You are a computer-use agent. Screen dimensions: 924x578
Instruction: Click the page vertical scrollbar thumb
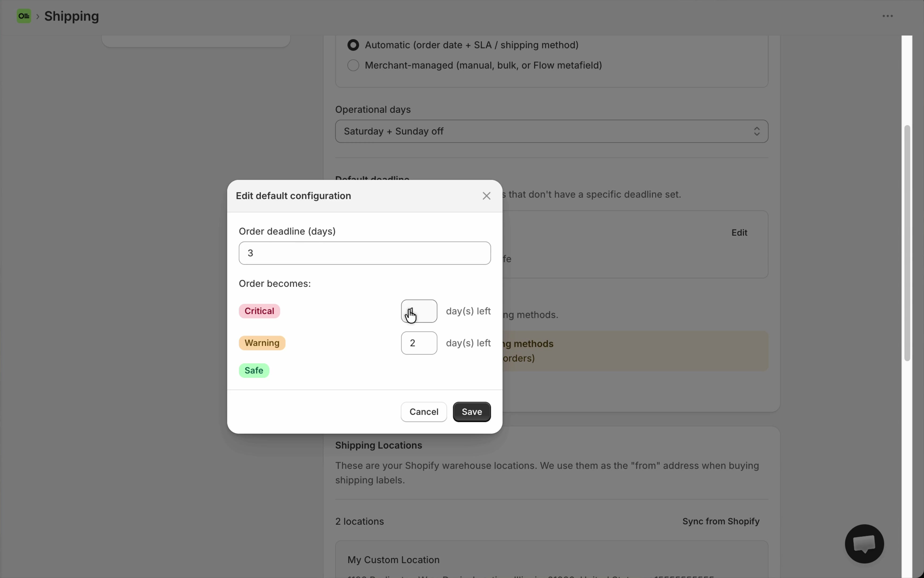(907, 243)
